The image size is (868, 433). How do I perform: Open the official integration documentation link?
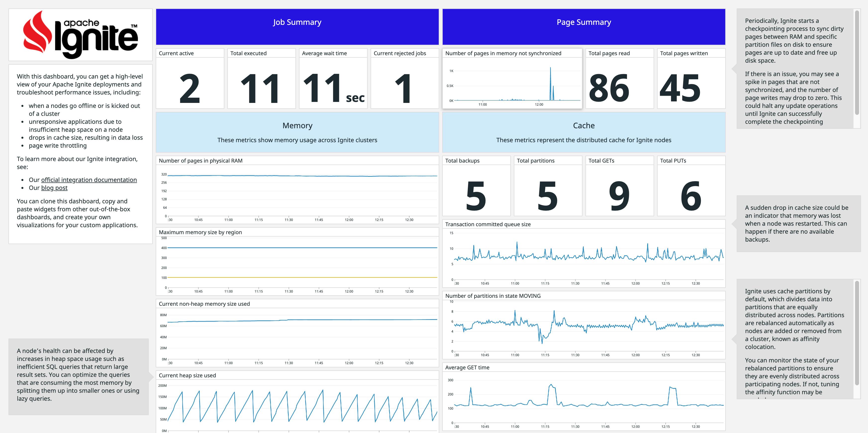[89, 180]
